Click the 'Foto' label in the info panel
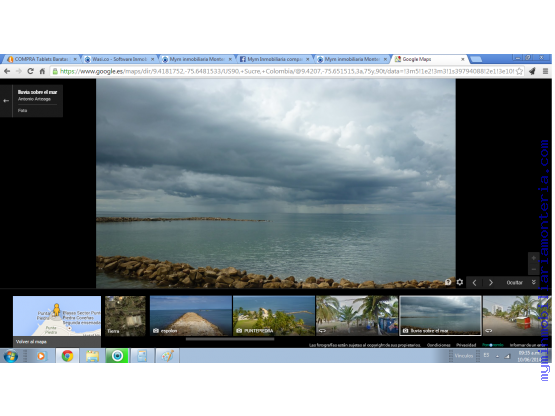Screen dimensions: 555x416 pos(22,111)
